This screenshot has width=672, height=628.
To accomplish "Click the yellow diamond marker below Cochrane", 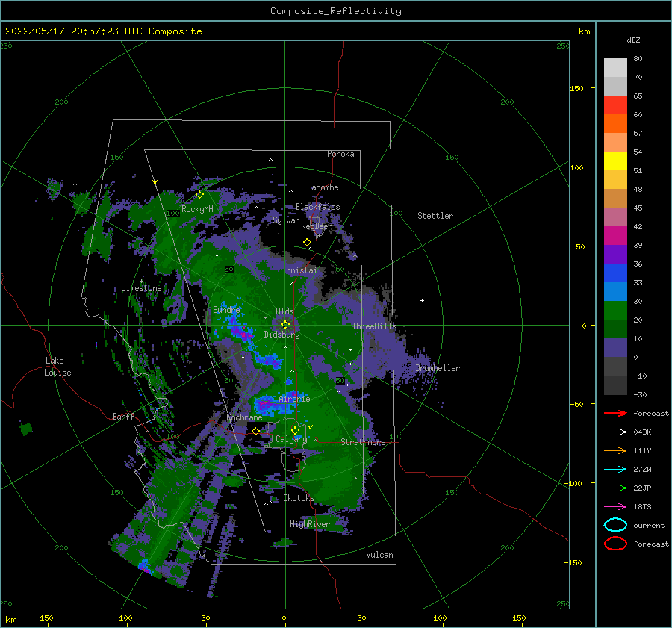I will click(255, 431).
